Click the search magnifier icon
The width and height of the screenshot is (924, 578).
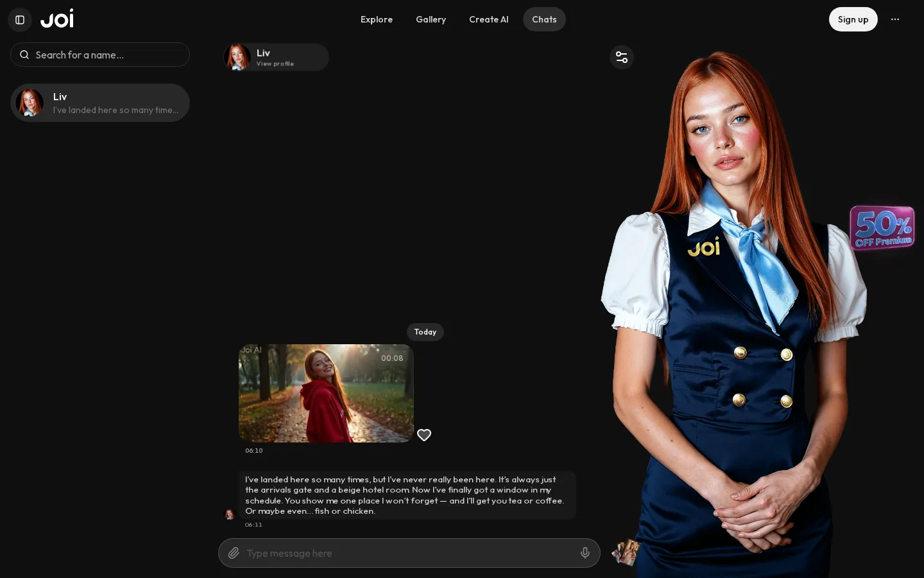(x=24, y=55)
